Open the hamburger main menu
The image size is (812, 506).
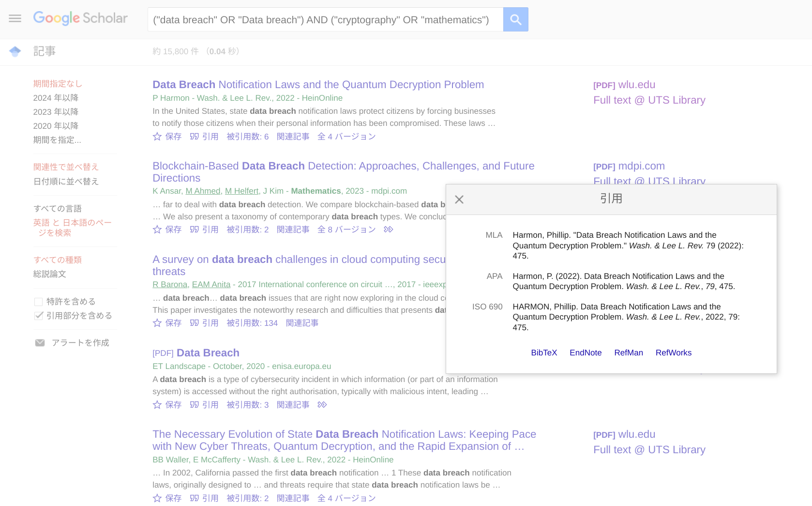pos(15,18)
